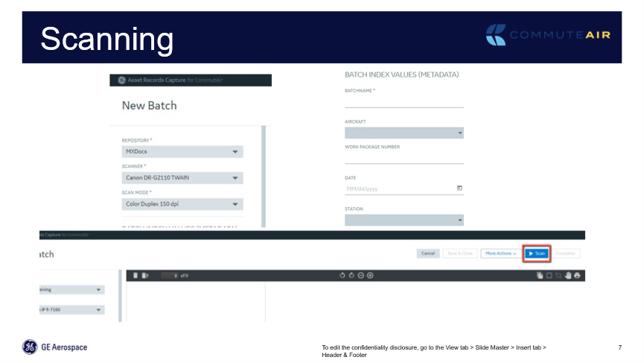Click the trash delete icon in viewer toolbar
This screenshot has height=363, width=644.
pos(135,275)
